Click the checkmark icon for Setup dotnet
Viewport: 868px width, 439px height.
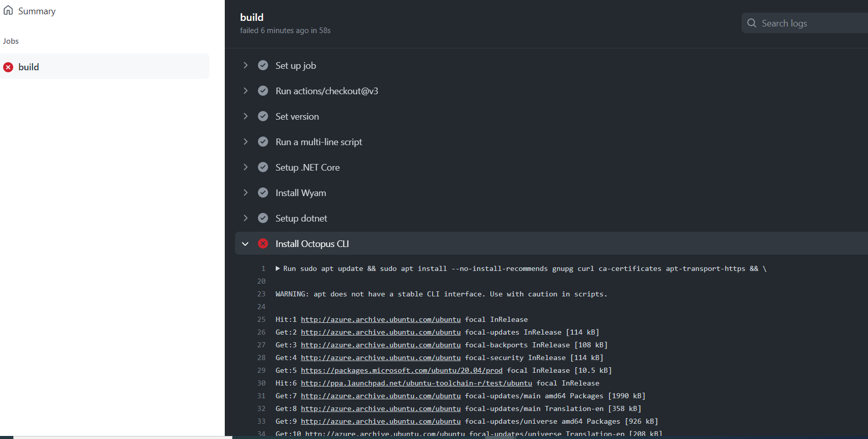click(263, 218)
